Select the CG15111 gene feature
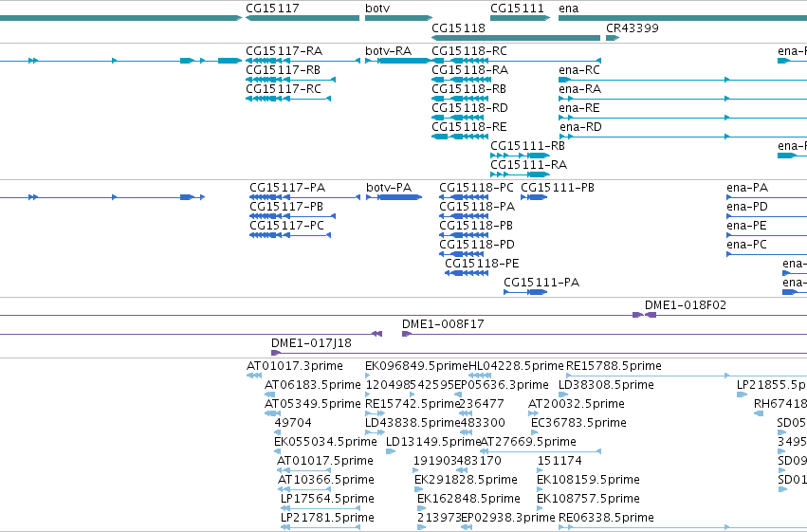Image resolution: width=807 pixels, height=532 pixels. [x=520, y=18]
